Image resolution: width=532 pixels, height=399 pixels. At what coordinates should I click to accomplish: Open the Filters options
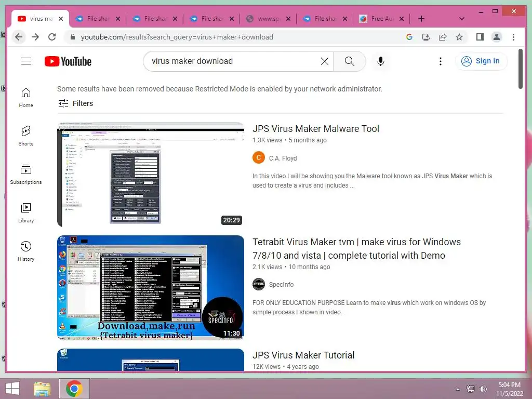pyautogui.click(x=75, y=103)
